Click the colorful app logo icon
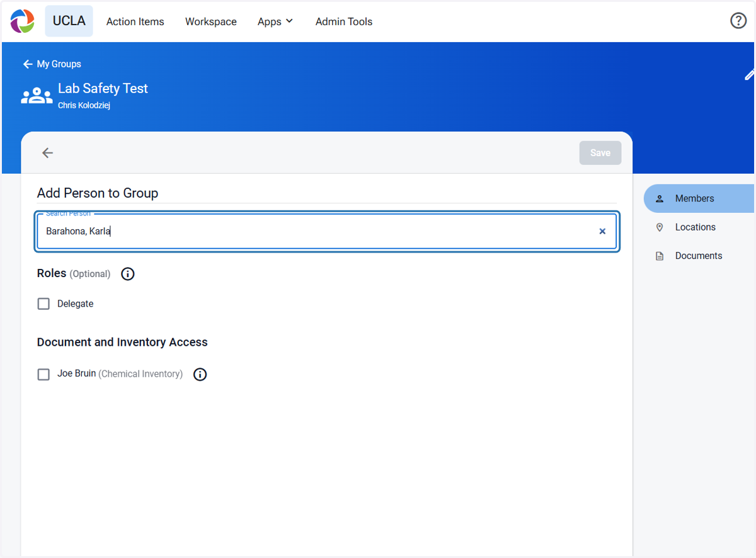This screenshot has width=756, height=558. (23, 21)
